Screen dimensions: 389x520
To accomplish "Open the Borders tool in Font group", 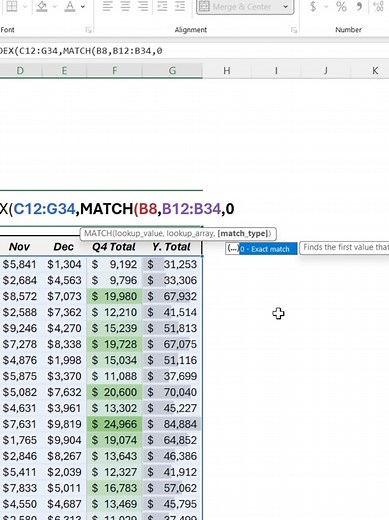I will 12,6.
